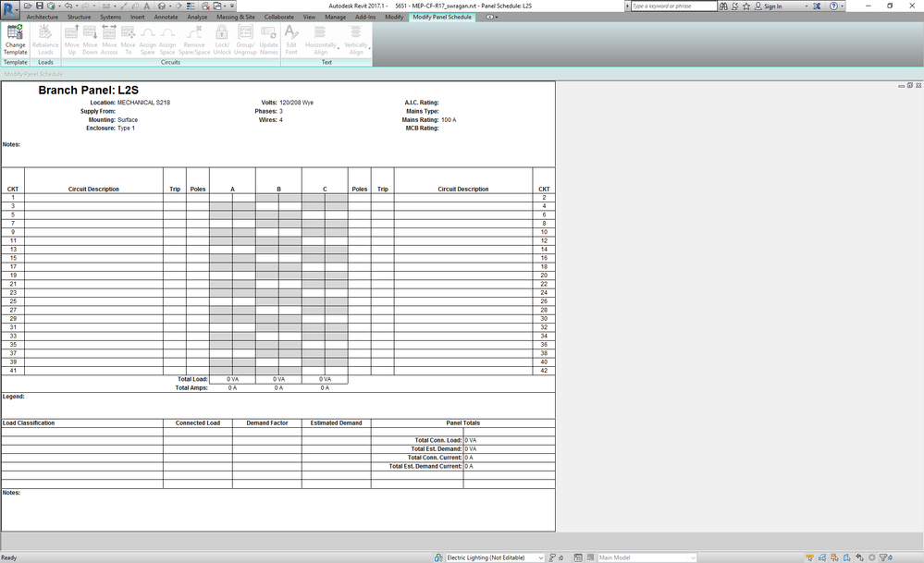This screenshot has width=924, height=563.
Task: Toggle Select Links in status bar
Action: coord(809,557)
